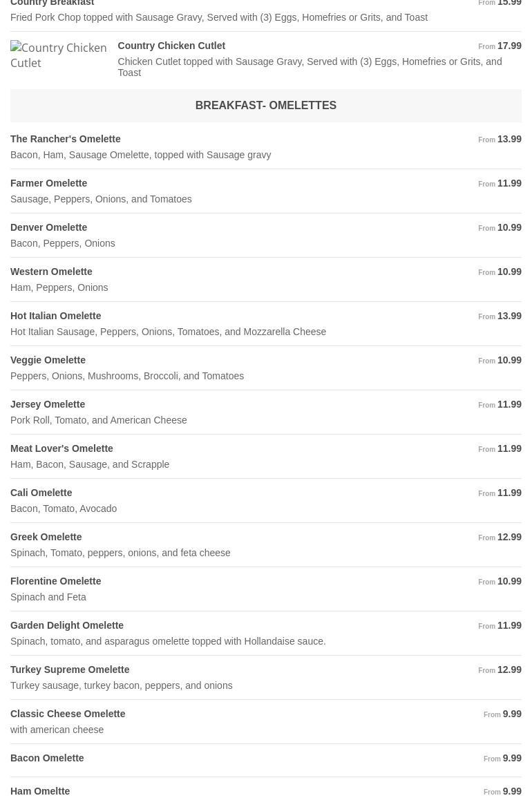Select the Western Omelette
Screen dimensions: 532x807
coord(51,272)
